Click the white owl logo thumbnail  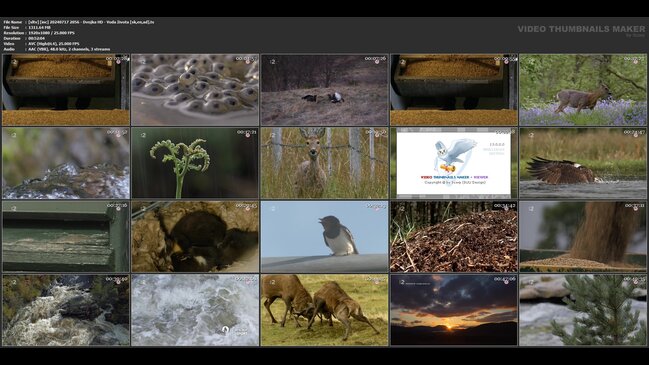click(454, 163)
